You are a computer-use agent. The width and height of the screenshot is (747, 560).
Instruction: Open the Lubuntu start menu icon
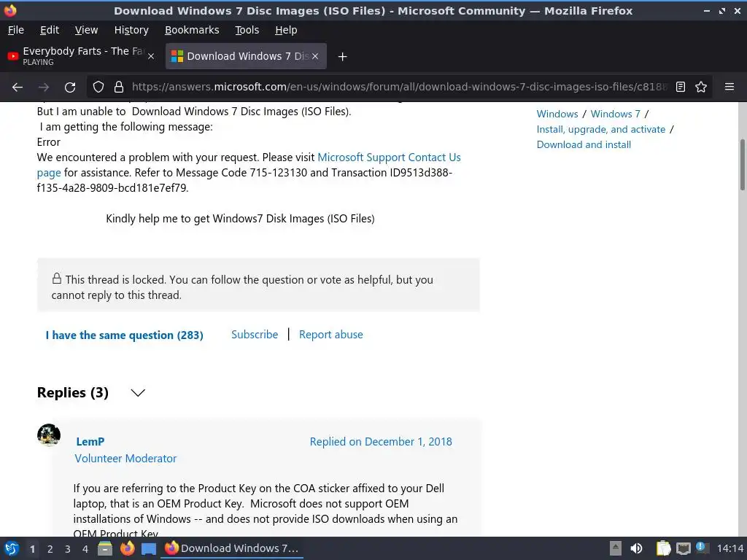(x=12, y=549)
